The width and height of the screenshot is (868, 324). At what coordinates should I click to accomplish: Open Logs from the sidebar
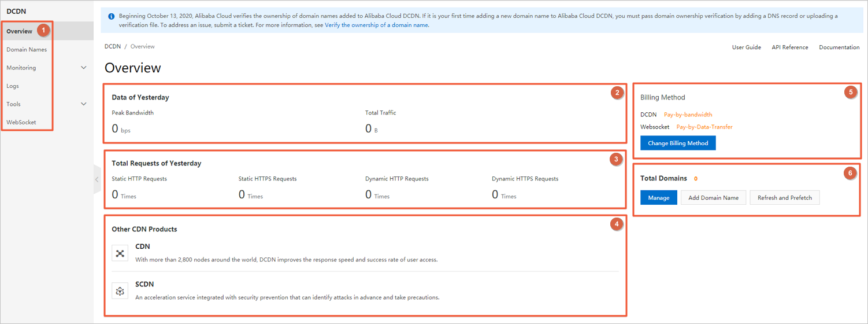(13, 86)
